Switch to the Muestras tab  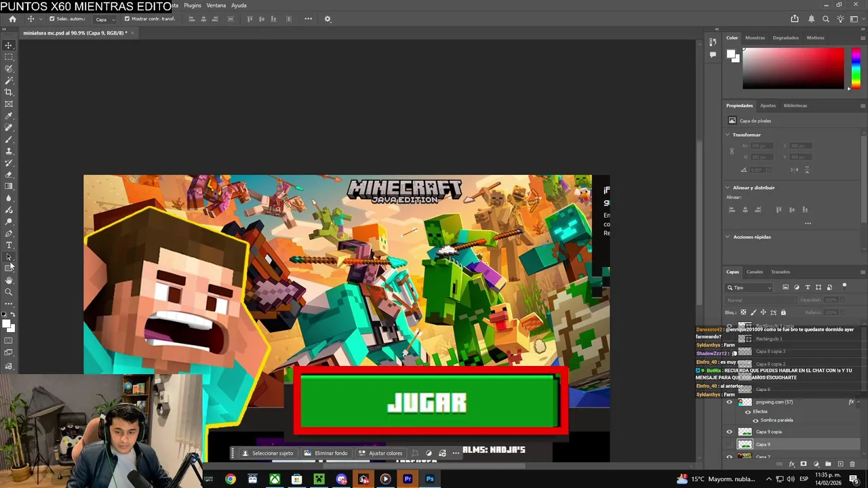(x=755, y=38)
